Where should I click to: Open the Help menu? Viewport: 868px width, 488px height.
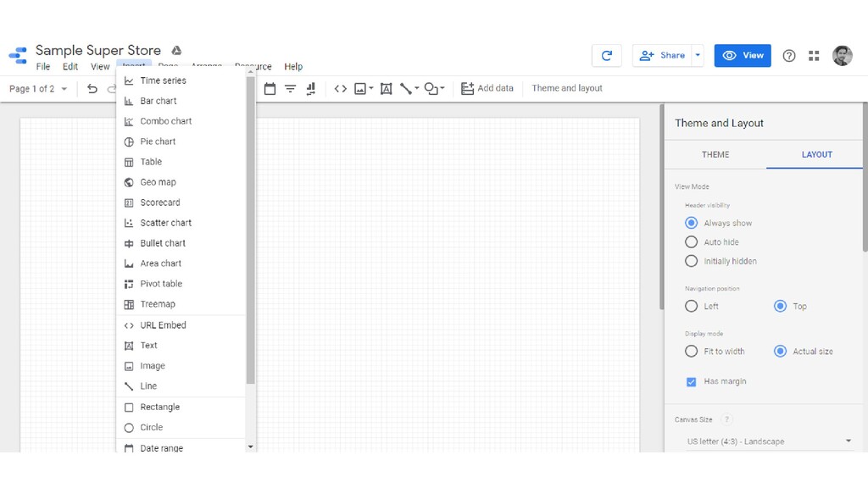293,66
